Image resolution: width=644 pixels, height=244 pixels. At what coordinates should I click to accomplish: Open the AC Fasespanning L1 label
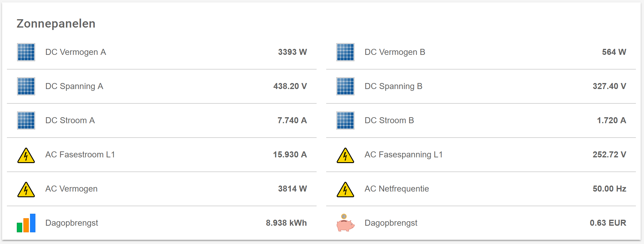[x=403, y=155]
